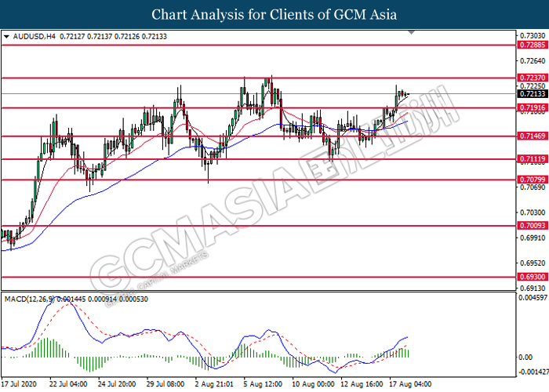This screenshot has width=549, height=392.
Task: Click the OHLC values next to the symbol
Action: pyautogui.click(x=113, y=36)
